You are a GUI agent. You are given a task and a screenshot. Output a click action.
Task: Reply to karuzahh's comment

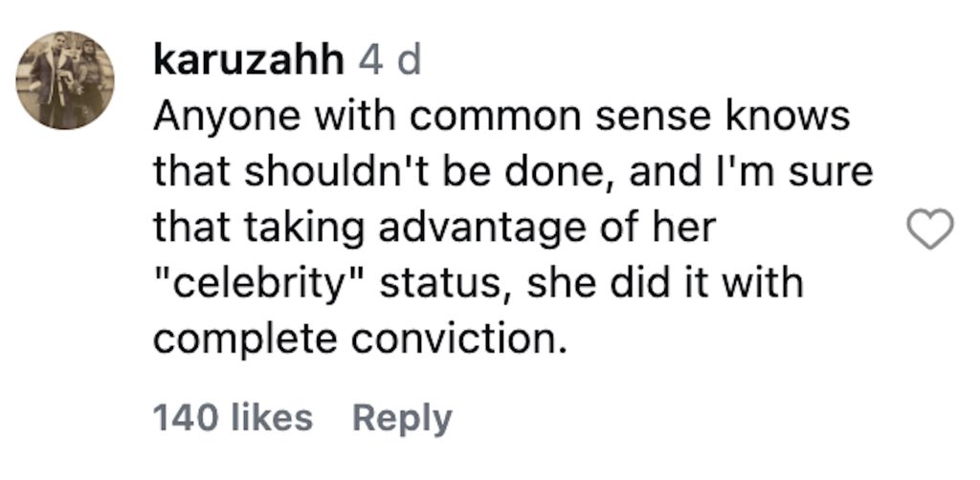401,418
